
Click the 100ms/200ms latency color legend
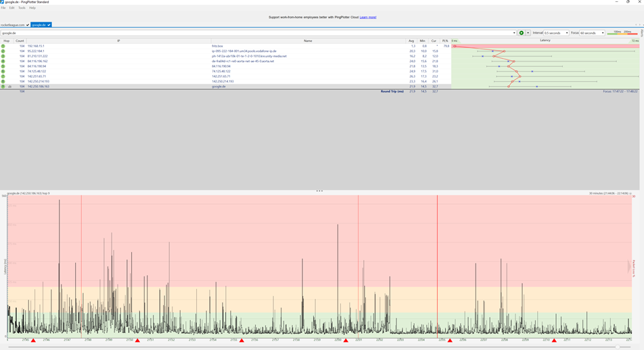[x=622, y=32]
